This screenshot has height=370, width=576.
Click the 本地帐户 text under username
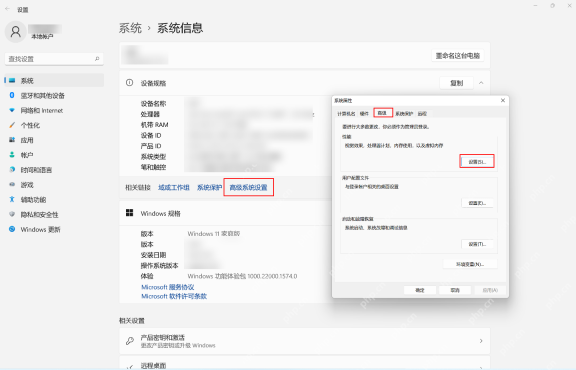pyautogui.click(x=42, y=36)
